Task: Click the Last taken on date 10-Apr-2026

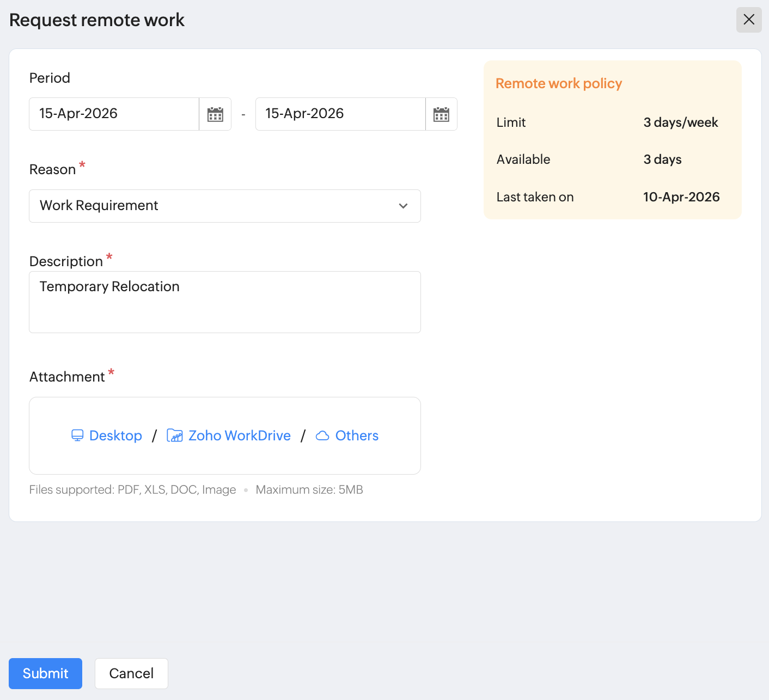Action: click(681, 197)
